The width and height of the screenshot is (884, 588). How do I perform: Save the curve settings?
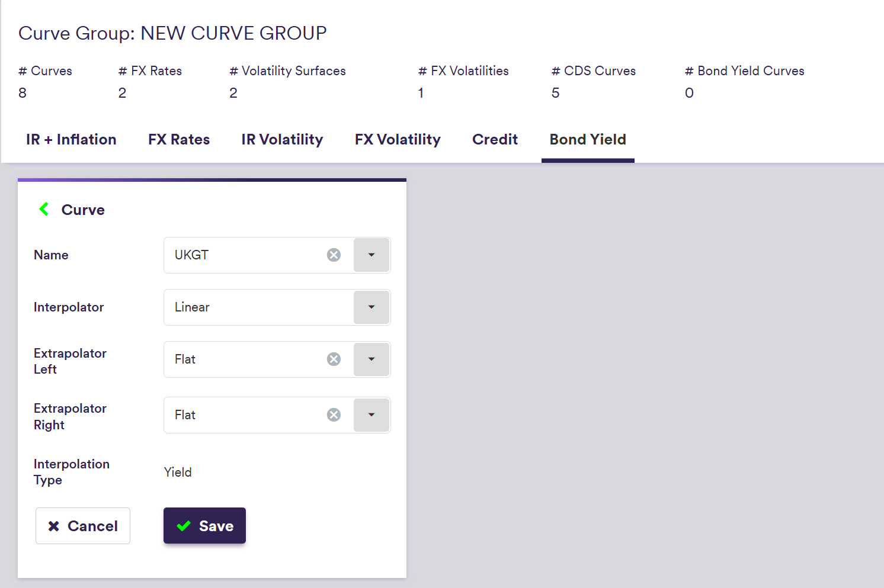click(x=204, y=526)
